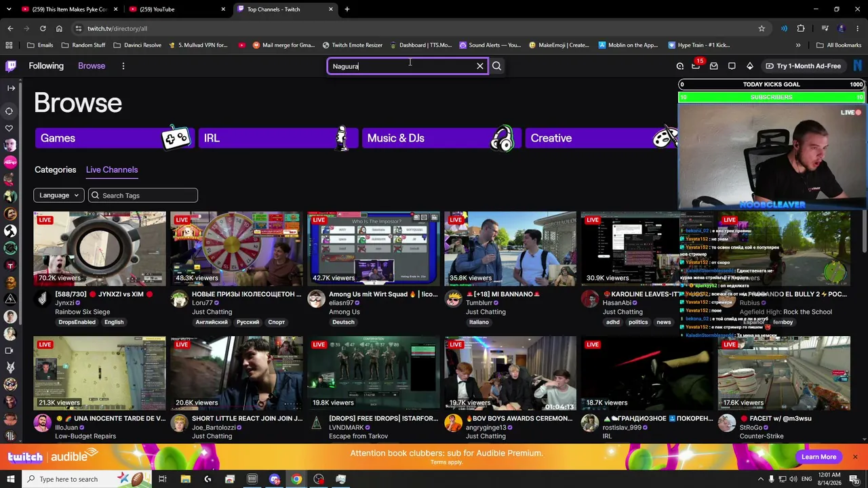Open Tumblurr's MI BANNANO stream thumbnail
This screenshot has width=868, height=488.
click(x=511, y=249)
